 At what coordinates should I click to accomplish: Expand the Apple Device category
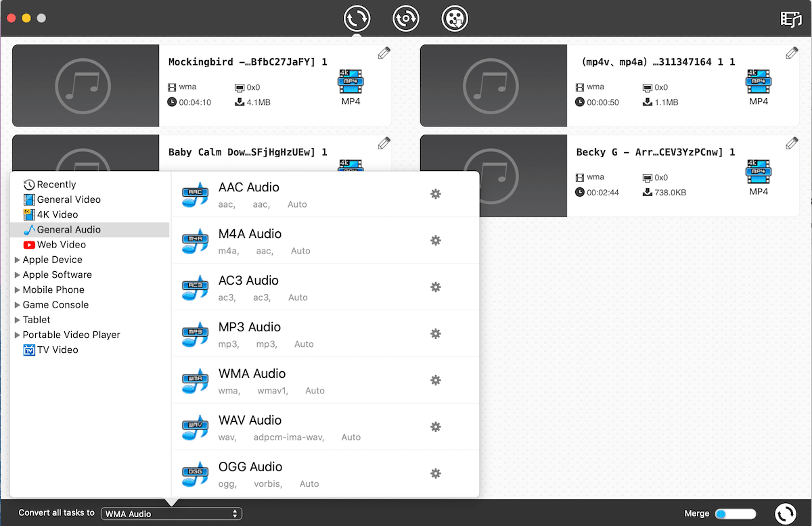pos(52,260)
